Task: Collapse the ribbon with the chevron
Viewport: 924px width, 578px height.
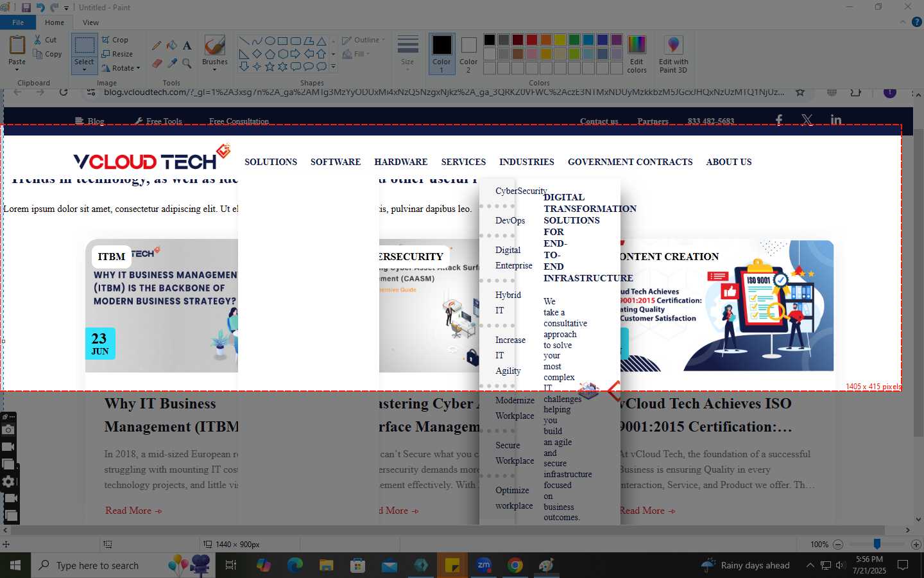Action: point(903,22)
